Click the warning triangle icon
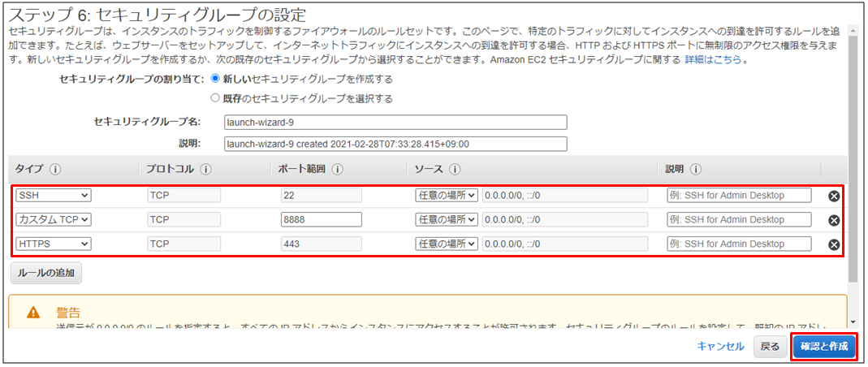Image resolution: width=868 pixels, height=367 pixels. 34,313
